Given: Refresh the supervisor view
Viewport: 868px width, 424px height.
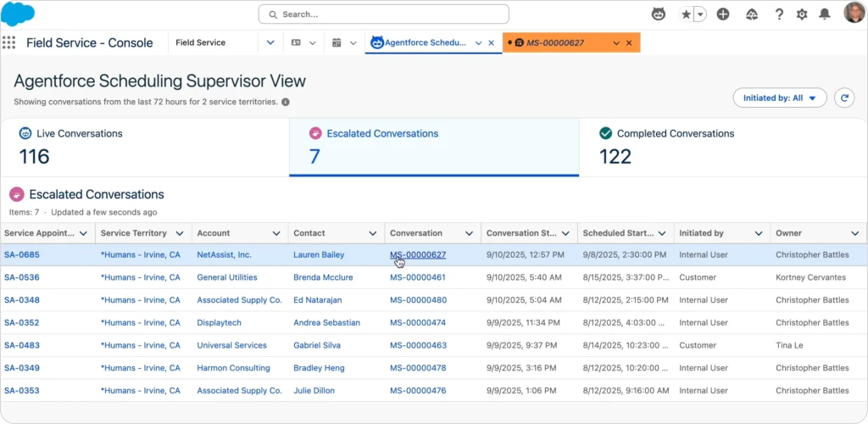Looking at the screenshot, I should point(844,98).
